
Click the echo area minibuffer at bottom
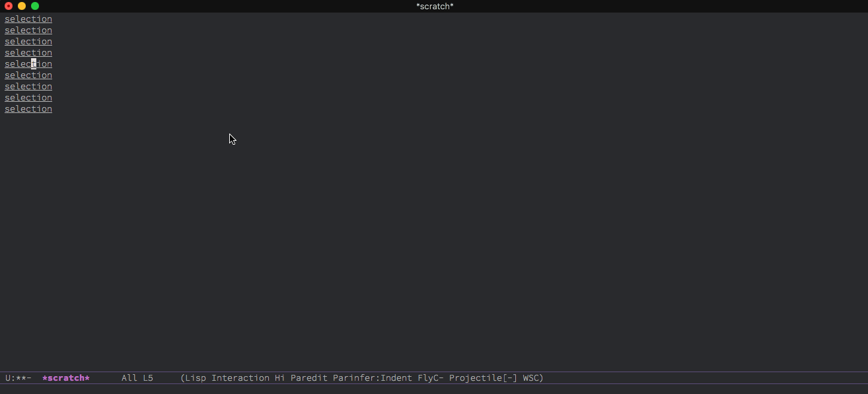tap(434, 389)
